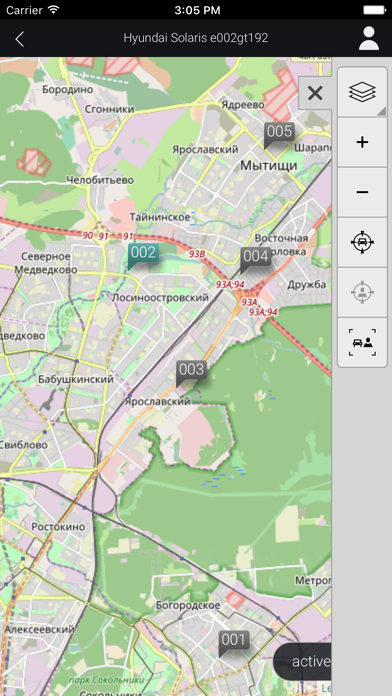392x696 pixels.
Task: Tap the active status pill
Action: (302, 661)
